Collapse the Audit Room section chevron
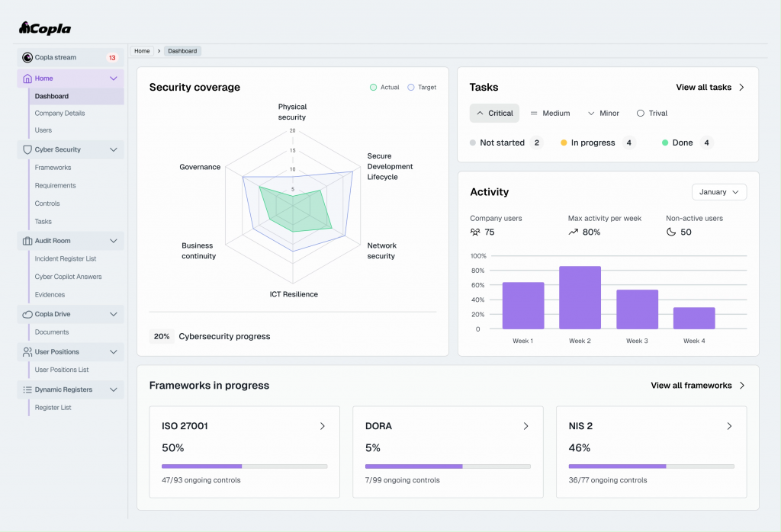781x532 pixels. [114, 241]
